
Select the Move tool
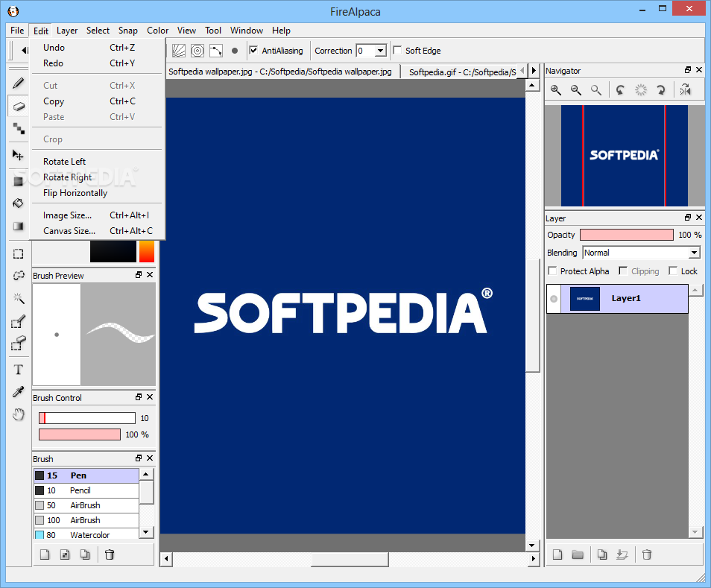coord(18,156)
